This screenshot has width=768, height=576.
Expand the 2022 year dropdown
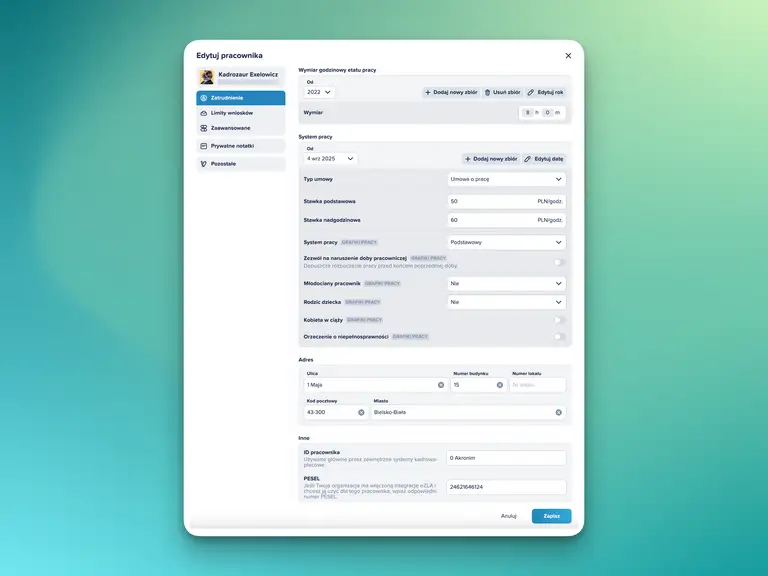pyautogui.click(x=319, y=92)
